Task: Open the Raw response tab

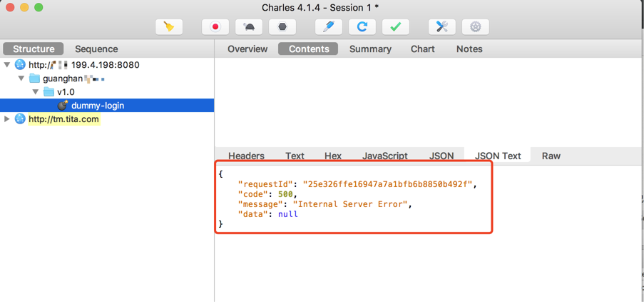Action: [x=551, y=156]
